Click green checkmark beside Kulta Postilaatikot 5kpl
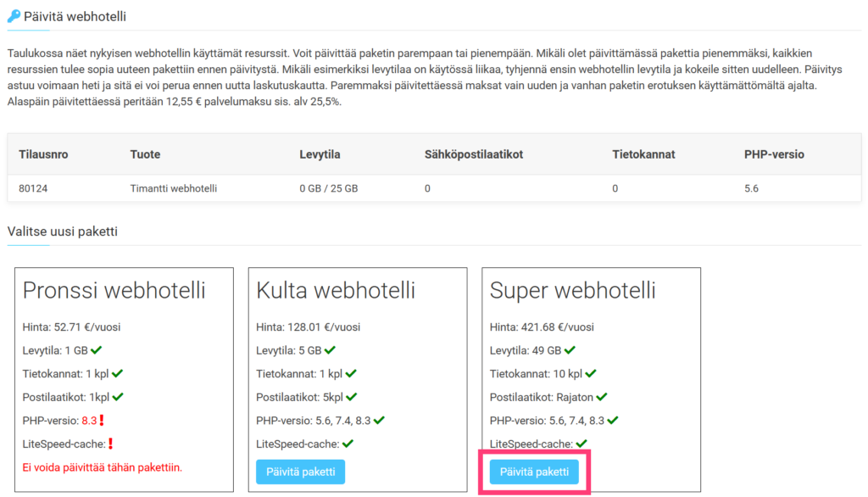868x497 pixels. pyautogui.click(x=352, y=397)
